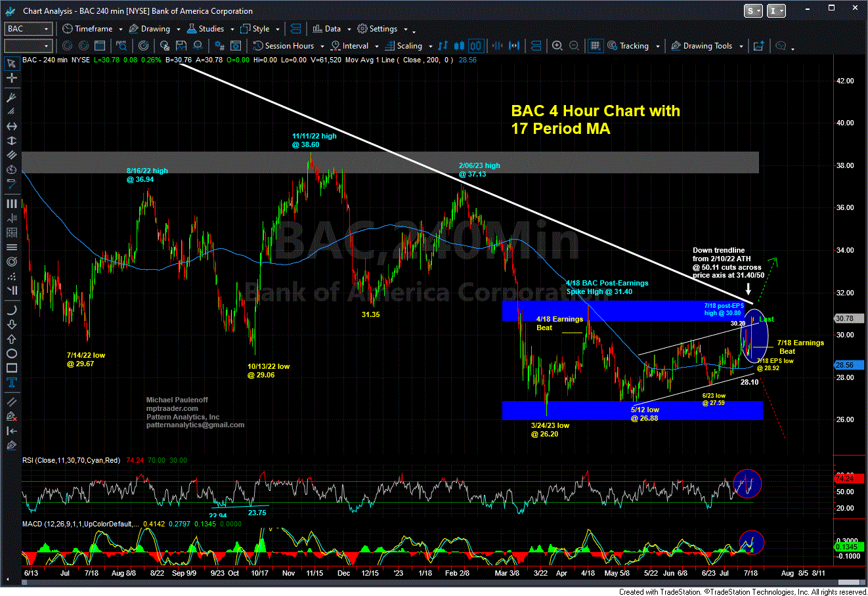Click the TradeStation app icon in title bar
This screenshot has width=868, height=596.
click(x=11, y=11)
